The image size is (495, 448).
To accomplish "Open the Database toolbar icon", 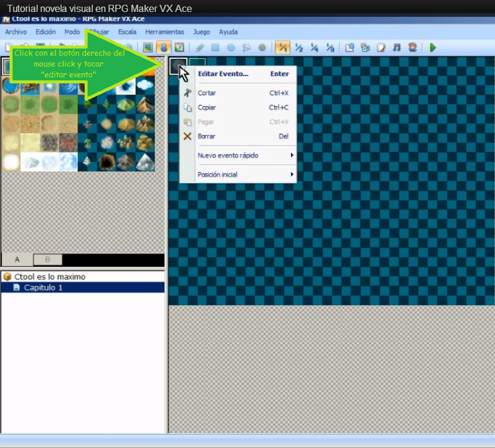I will pyautogui.click(x=349, y=47).
